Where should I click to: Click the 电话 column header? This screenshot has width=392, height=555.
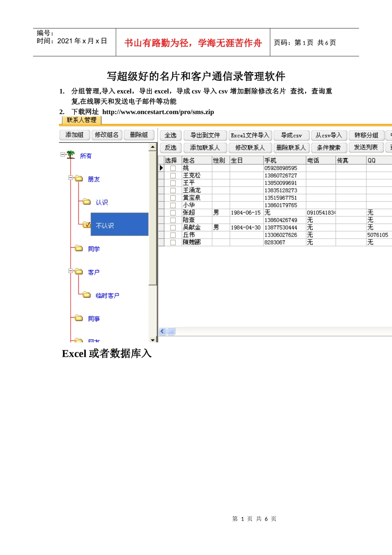tap(321, 160)
